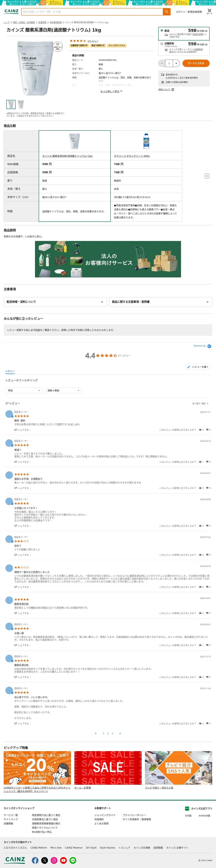Screen dimensions: 216x868
Task: Click the Reviews by badge icon
Action: (x=209, y=346)
